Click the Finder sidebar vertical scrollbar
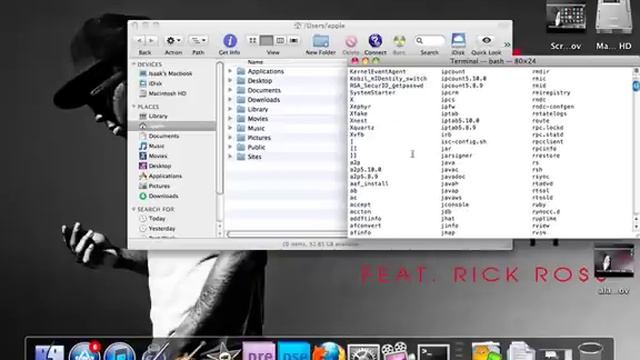The width and height of the screenshot is (640, 360). [x=220, y=149]
